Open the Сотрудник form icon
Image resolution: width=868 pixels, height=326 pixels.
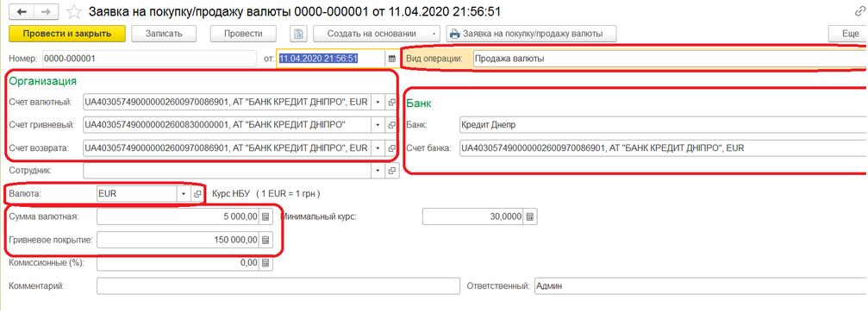(x=392, y=171)
